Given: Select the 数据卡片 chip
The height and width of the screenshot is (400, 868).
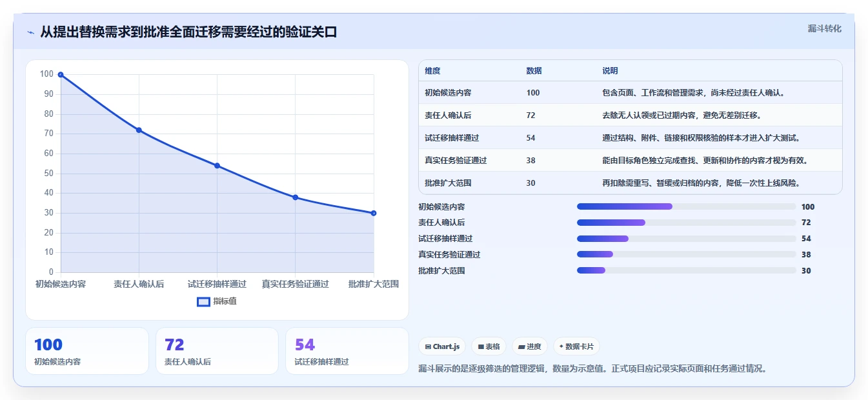Looking at the screenshot, I should (x=576, y=346).
